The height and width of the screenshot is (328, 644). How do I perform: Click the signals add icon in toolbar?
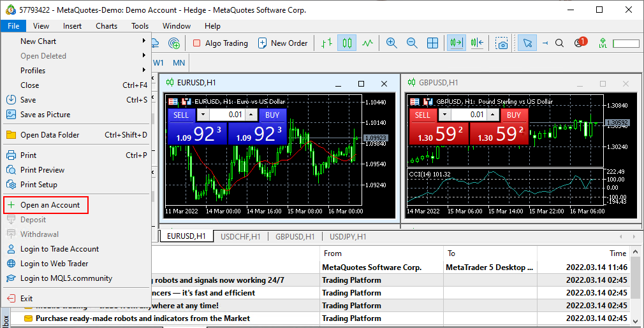click(x=174, y=43)
